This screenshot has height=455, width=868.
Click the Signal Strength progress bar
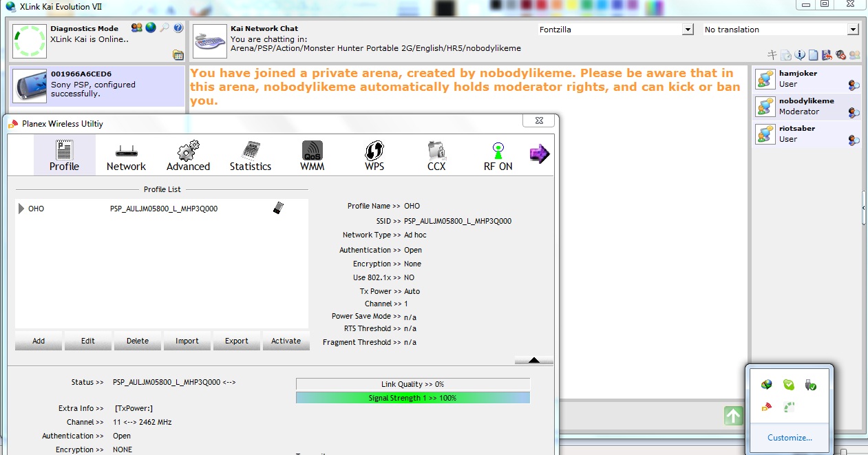click(x=413, y=398)
